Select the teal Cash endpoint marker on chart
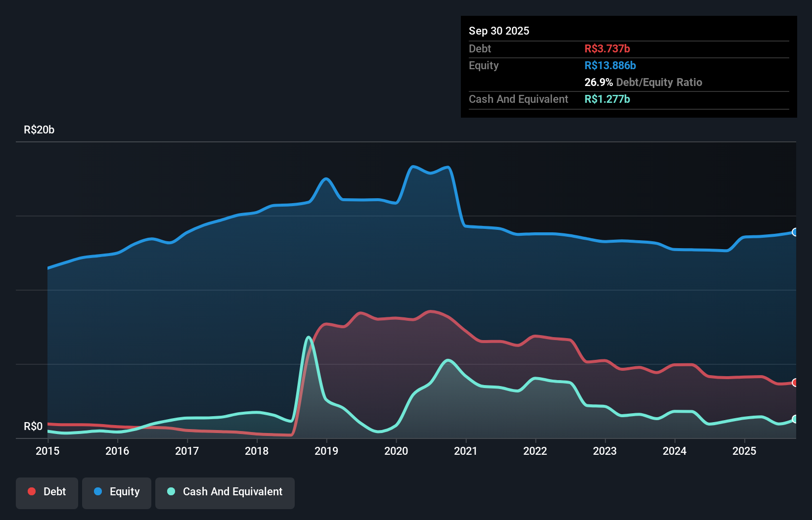Image resolution: width=812 pixels, height=520 pixels. click(x=795, y=419)
